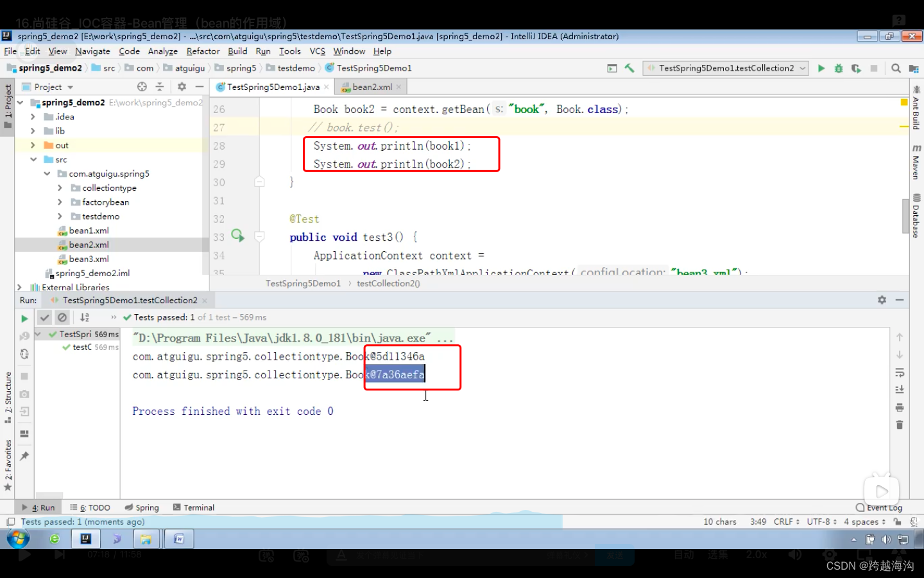Screen dimensions: 924x578
Task: Build project with hammer icon
Action: (x=629, y=68)
